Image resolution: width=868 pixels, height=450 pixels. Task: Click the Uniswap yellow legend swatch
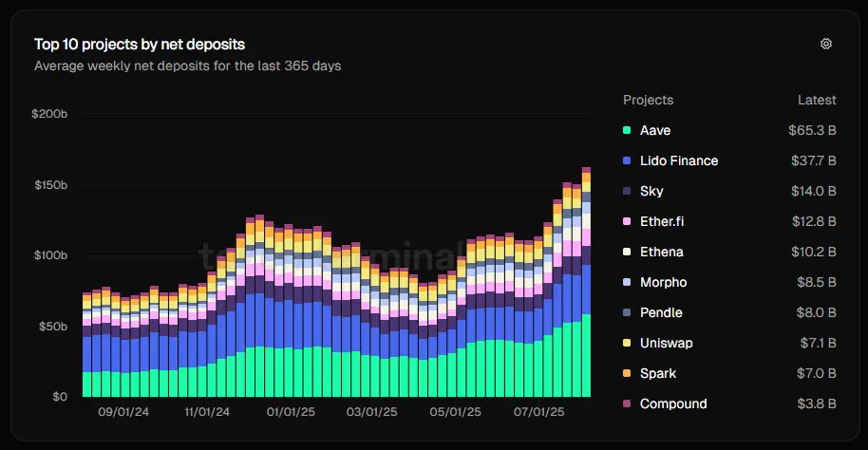click(627, 343)
